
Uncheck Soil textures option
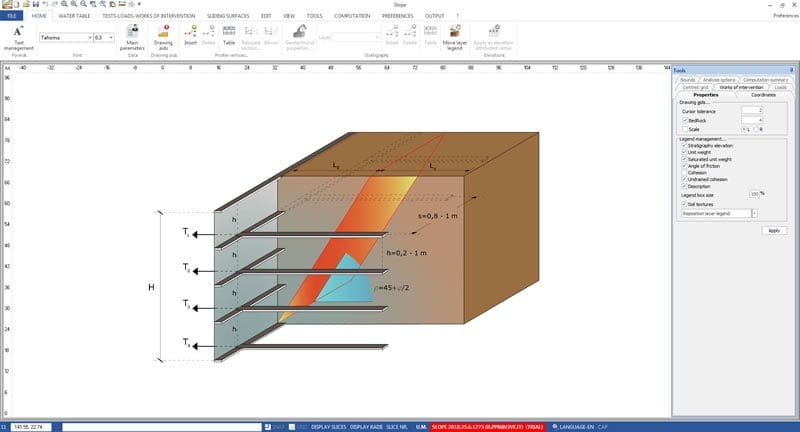tap(684, 204)
